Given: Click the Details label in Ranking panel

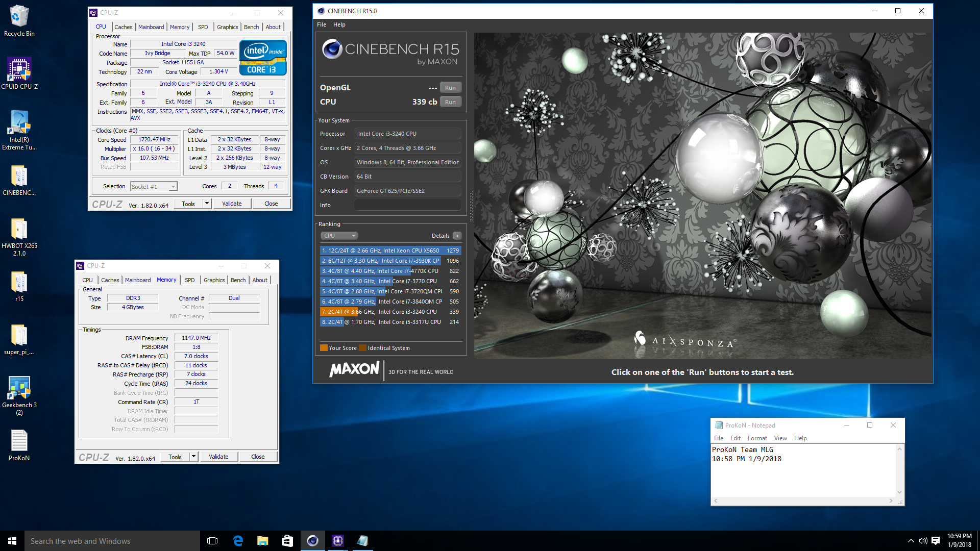Looking at the screenshot, I should [x=440, y=236].
